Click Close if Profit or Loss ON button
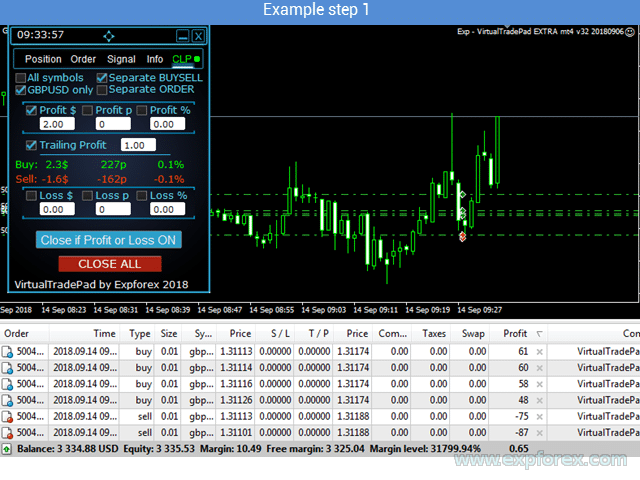 click(x=109, y=240)
